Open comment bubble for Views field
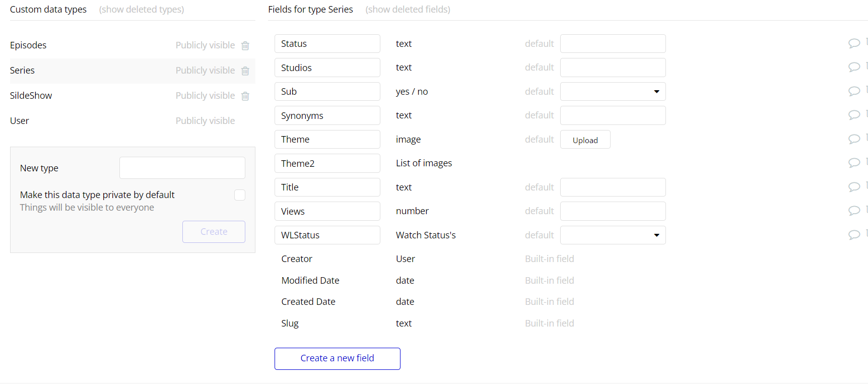The width and height of the screenshot is (868, 386). click(x=854, y=211)
